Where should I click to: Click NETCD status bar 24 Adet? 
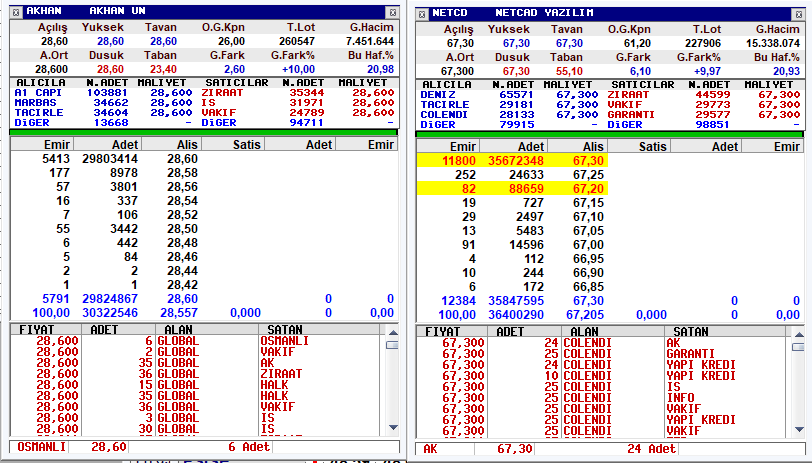(x=651, y=449)
